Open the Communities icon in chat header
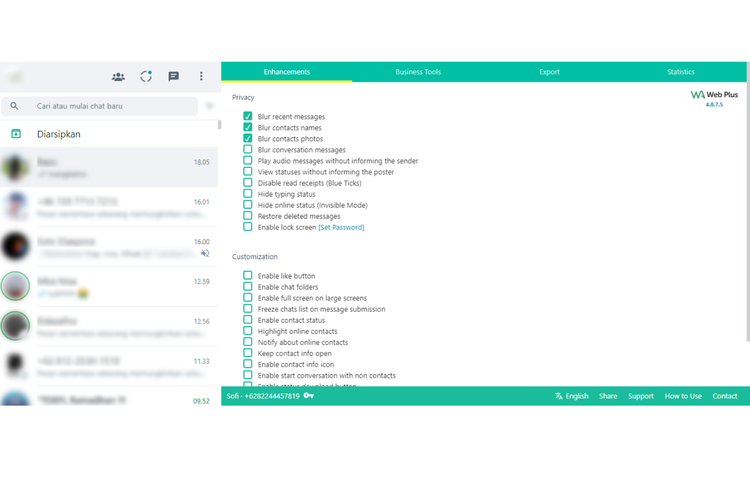Image resolution: width=750 pixels, height=500 pixels. pyautogui.click(x=119, y=76)
